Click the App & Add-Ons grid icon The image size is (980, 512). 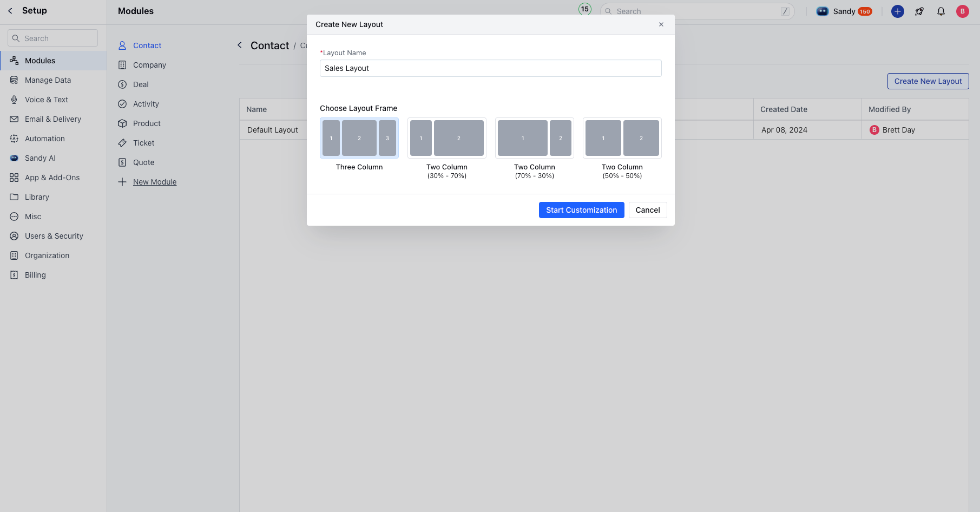(14, 177)
